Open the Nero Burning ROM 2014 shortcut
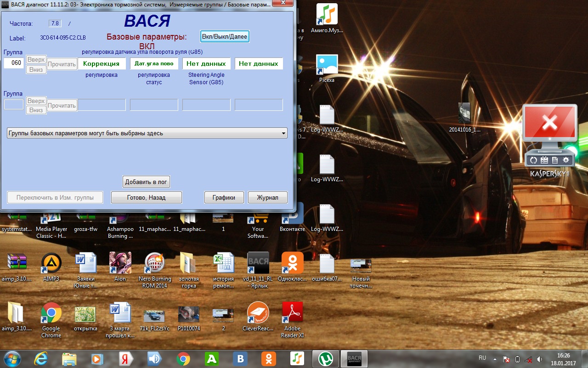The height and width of the screenshot is (368, 588). (155, 263)
